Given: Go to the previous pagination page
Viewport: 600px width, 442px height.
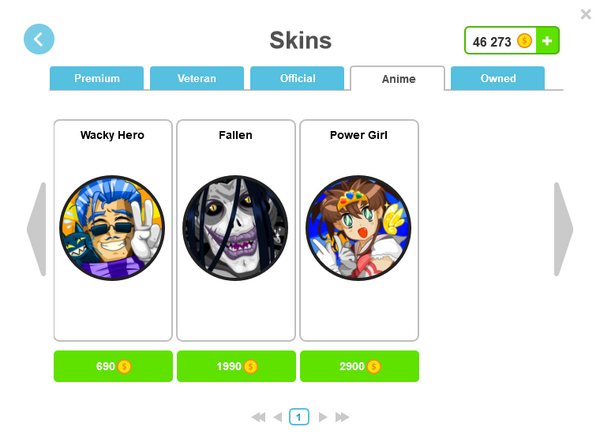Looking at the screenshot, I should click(x=278, y=417).
